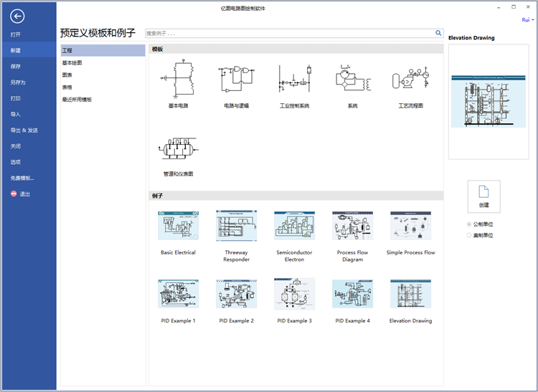
Task: Click the 搜索例子 search input field
Action: [290, 33]
